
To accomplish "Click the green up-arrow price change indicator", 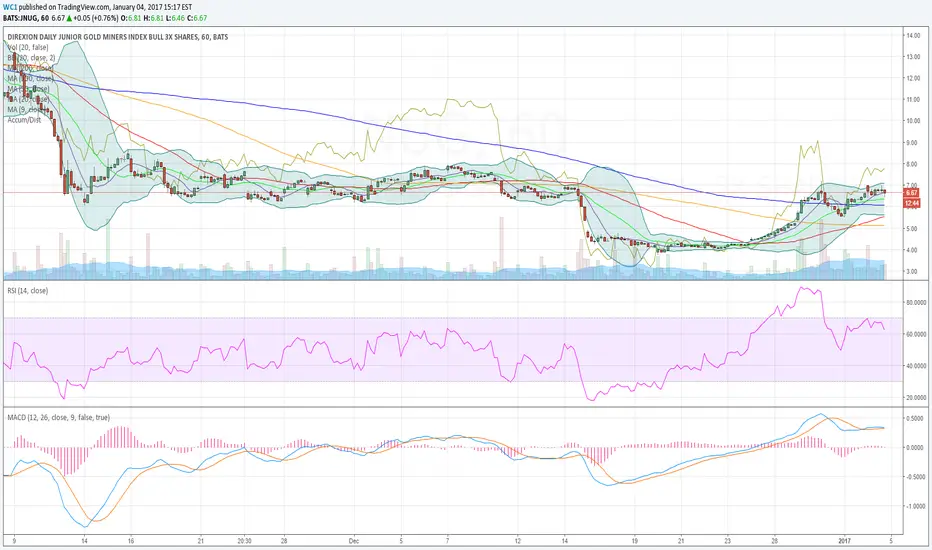I will (68, 18).
